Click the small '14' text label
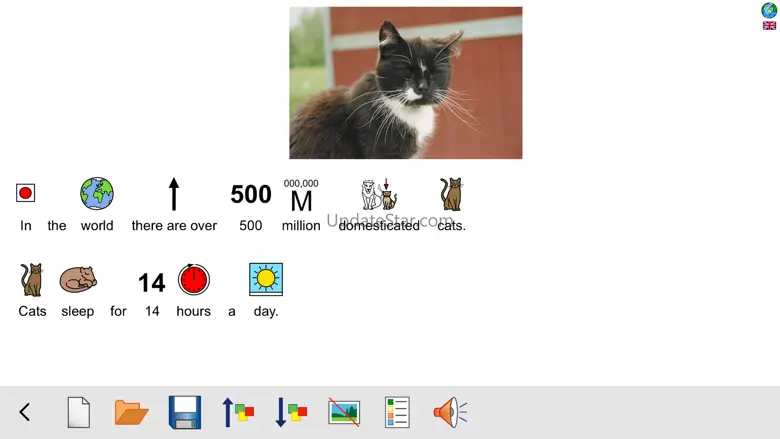780x439 pixels. [x=152, y=311]
